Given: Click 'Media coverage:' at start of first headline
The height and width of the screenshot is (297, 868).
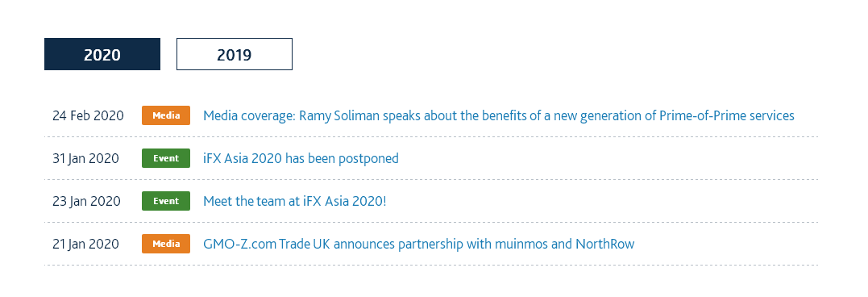Looking at the screenshot, I should (250, 116).
